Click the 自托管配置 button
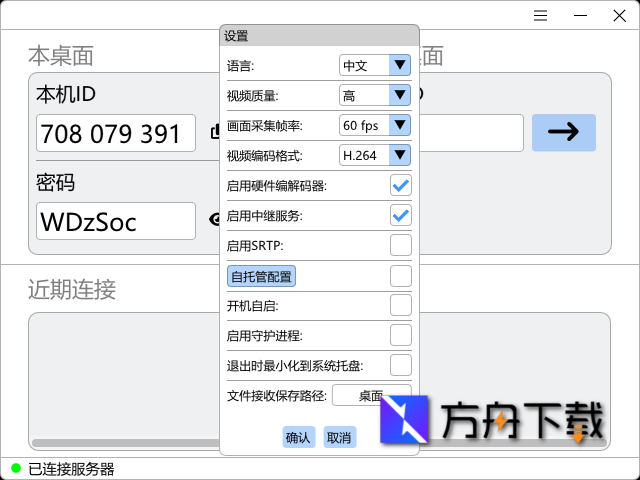The height and width of the screenshot is (480, 640). 261,276
